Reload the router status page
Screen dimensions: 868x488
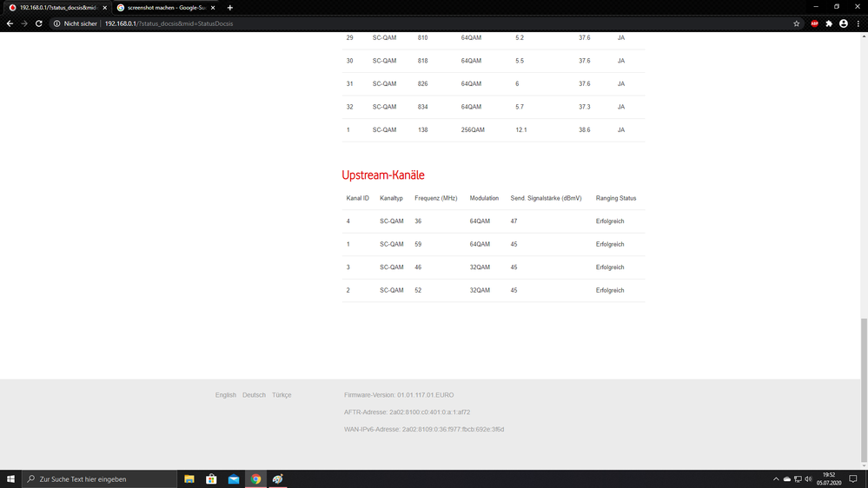[x=39, y=23]
